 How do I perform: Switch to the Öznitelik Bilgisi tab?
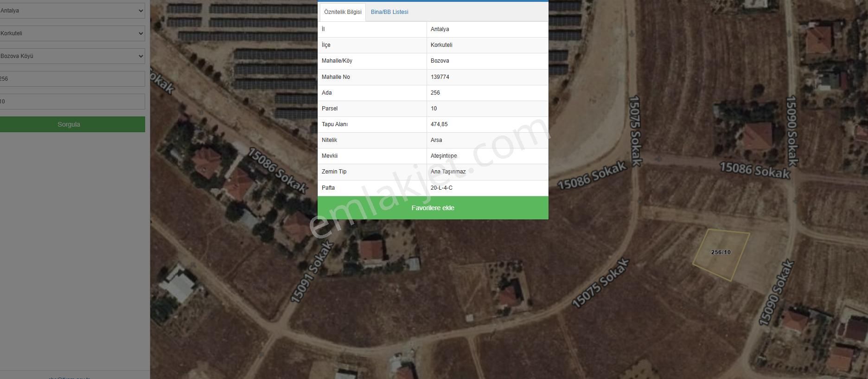coord(343,12)
